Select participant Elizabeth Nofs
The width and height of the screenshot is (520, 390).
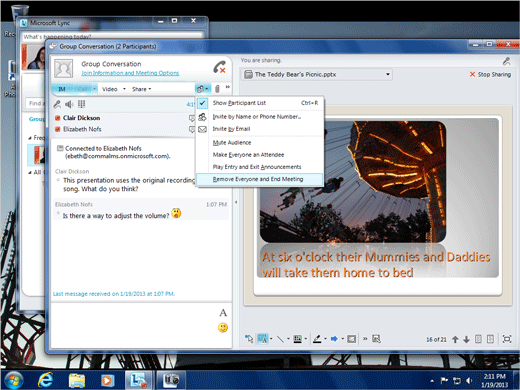82,129
